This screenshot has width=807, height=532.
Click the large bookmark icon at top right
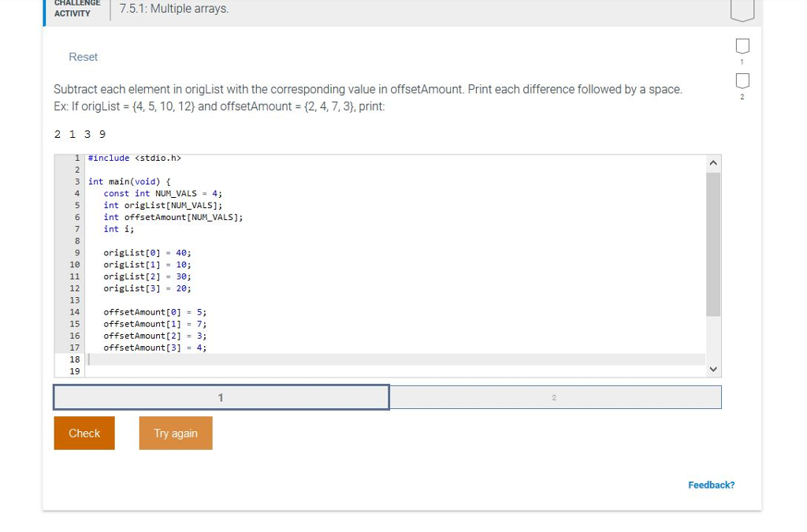click(x=741, y=6)
